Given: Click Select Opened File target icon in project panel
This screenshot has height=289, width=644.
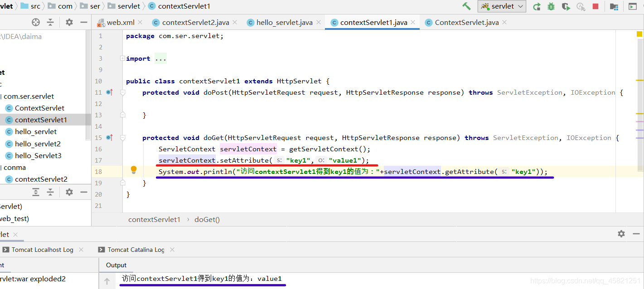Looking at the screenshot, I should tap(36, 22).
